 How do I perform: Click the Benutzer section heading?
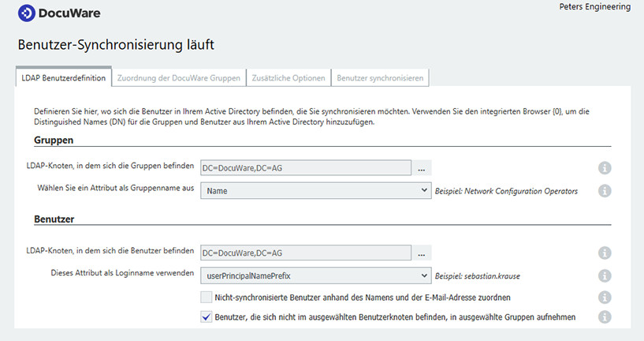54,219
